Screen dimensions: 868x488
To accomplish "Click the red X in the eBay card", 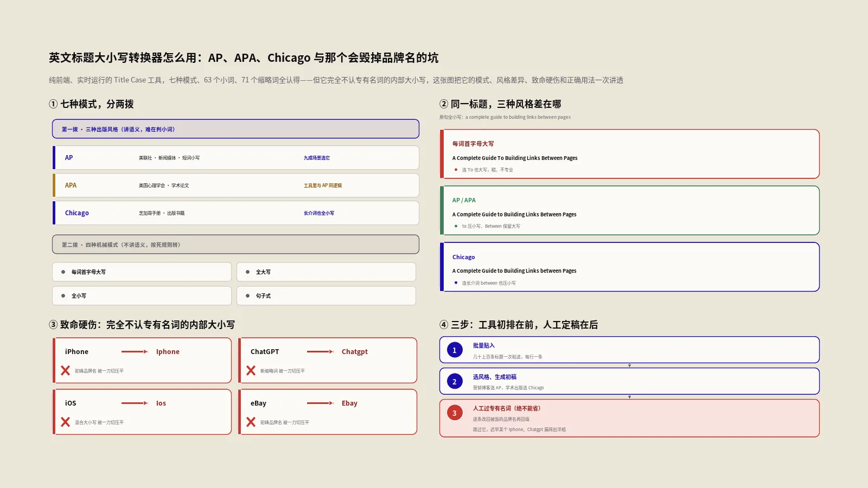I will click(x=251, y=422).
